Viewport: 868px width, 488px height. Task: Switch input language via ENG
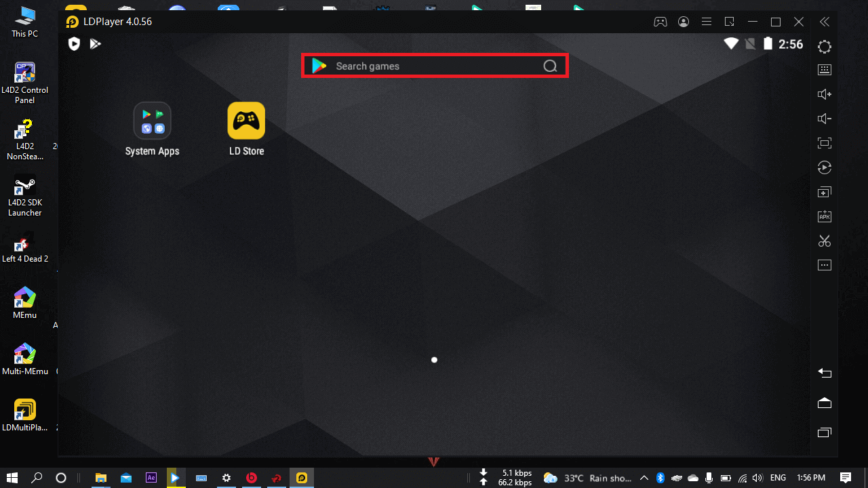[x=778, y=478]
